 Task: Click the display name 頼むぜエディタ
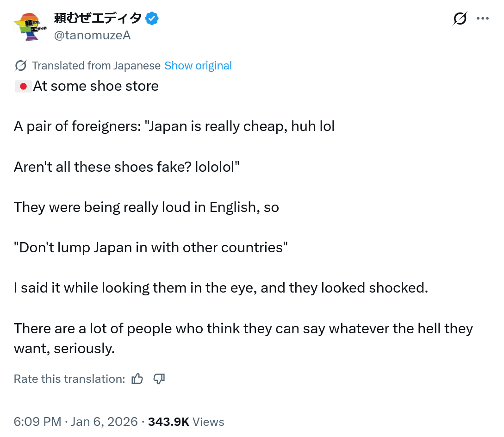pos(98,19)
